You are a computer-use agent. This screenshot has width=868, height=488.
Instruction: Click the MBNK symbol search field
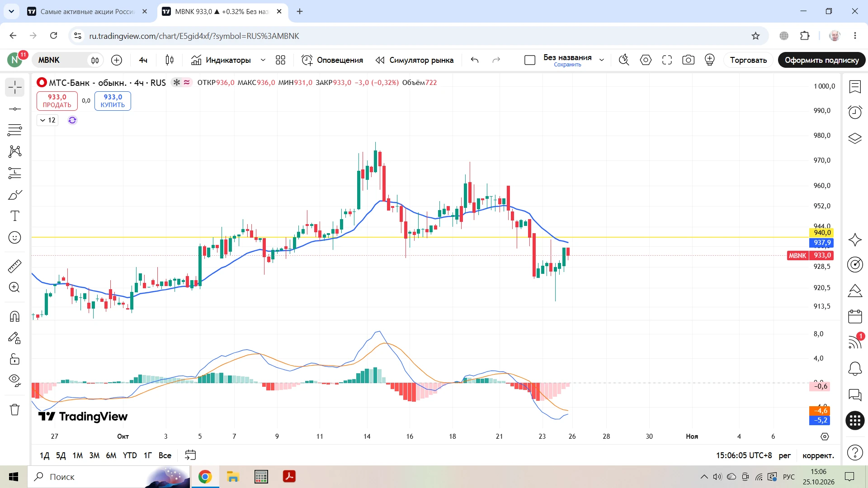[x=60, y=60]
